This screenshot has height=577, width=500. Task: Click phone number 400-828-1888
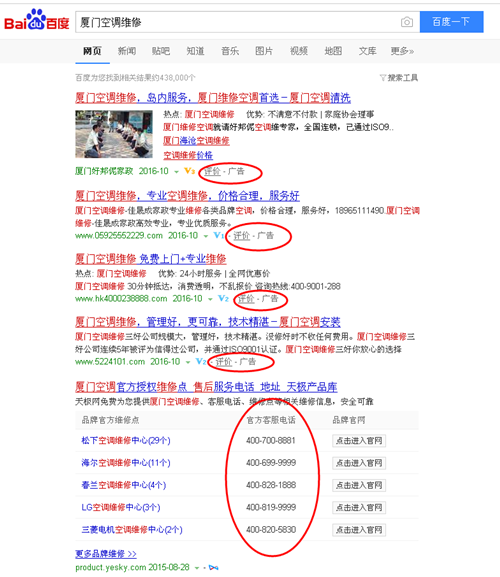click(x=271, y=485)
